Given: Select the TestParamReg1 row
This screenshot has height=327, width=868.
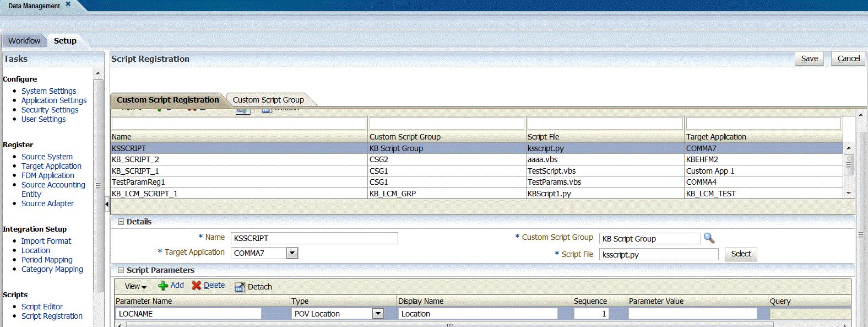Looking at the screenshot, I should [476, 182].
